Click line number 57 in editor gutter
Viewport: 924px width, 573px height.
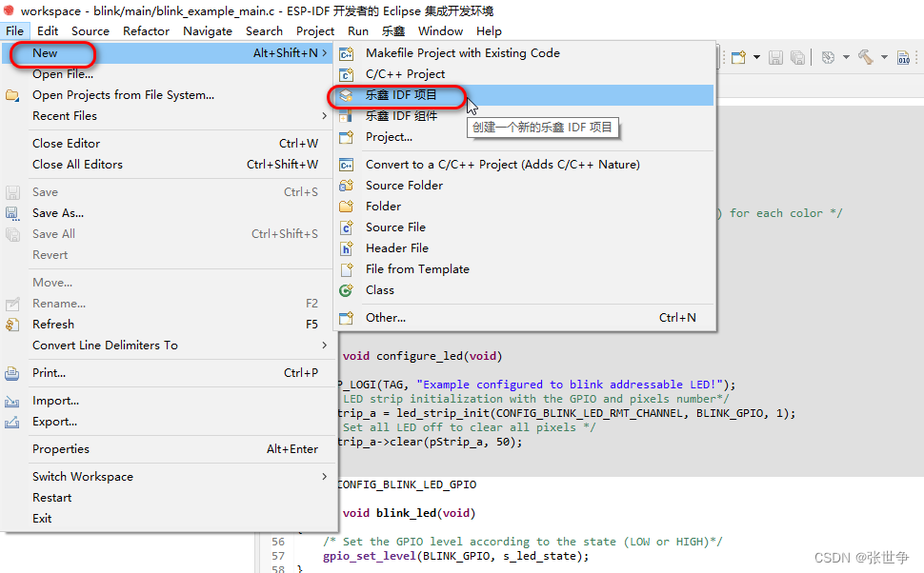point(278,556)
